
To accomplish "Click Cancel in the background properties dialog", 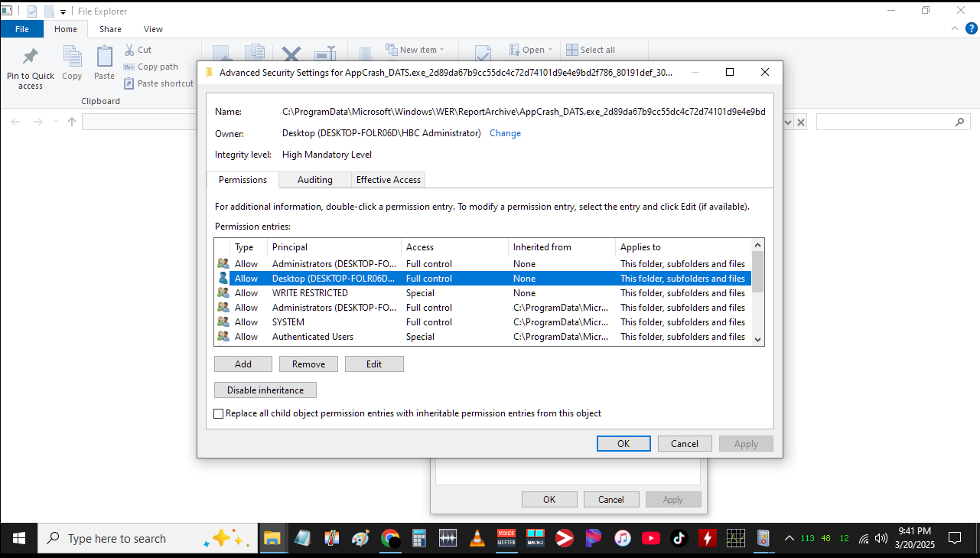I will 611,500.
